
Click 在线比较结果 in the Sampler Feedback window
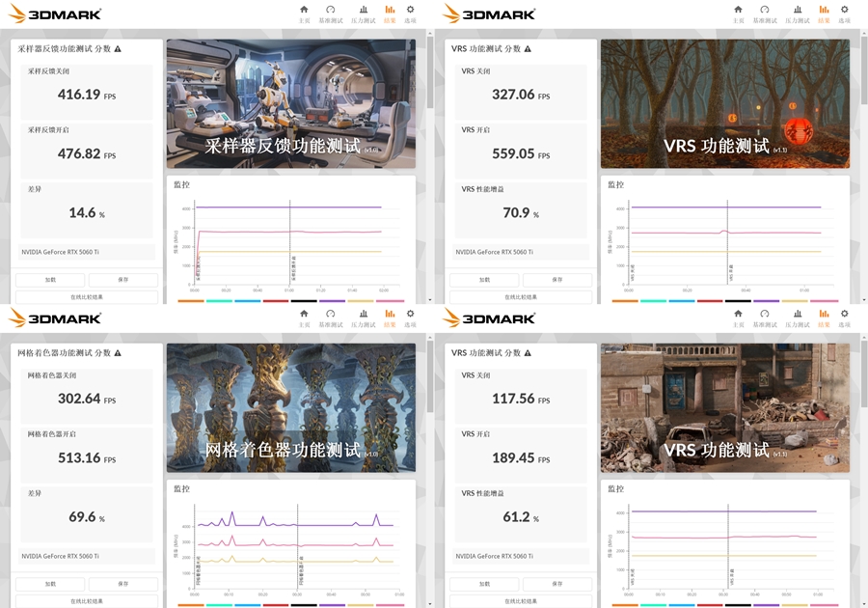tap(87, 297)
